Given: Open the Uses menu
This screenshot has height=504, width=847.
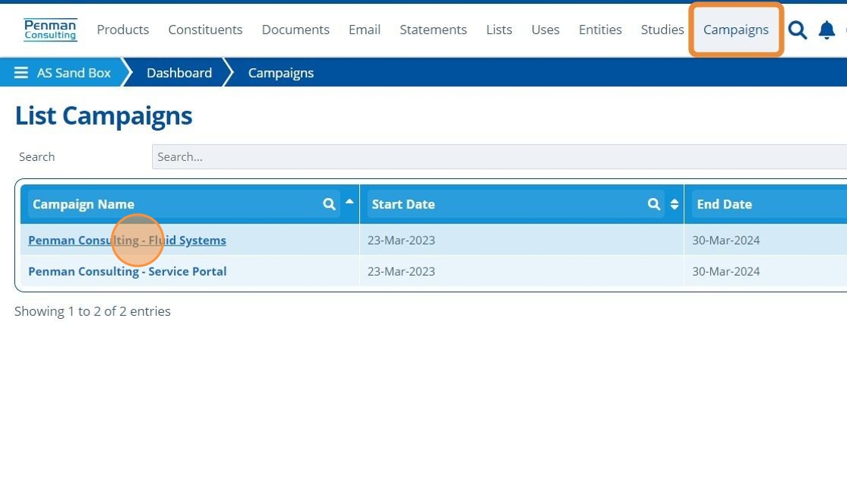Looking at the screenshot, I should [x=545, y=29].
